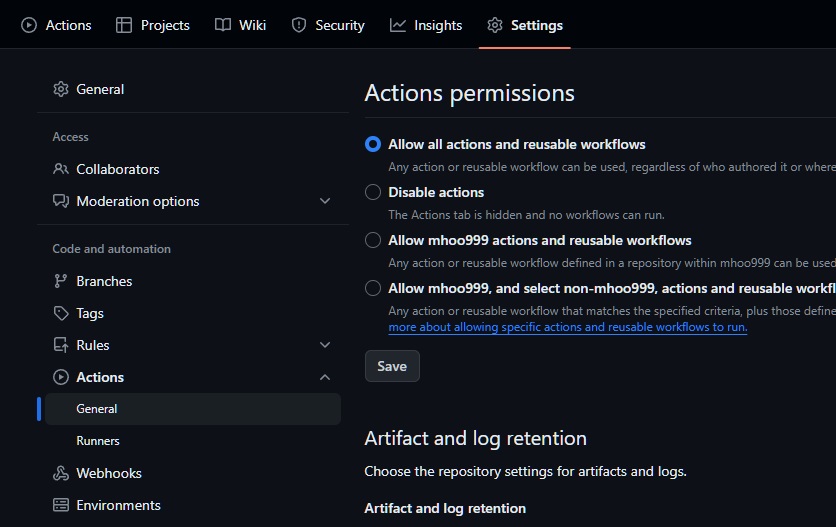The height and width of the screenshot is (527, 836).
Task: Click the Collaborators people icon
Action: click(61, 169)
